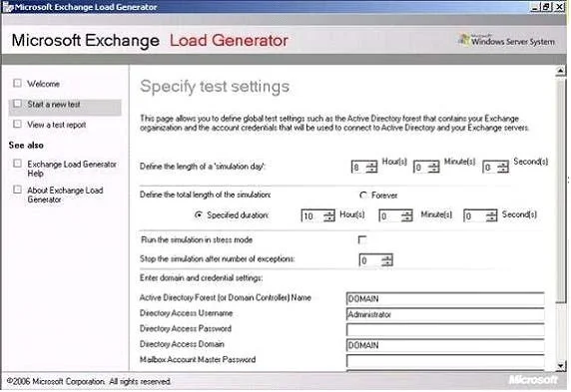This screenshot has height=392, width=571.
Task: Click the square icon beside Start a new test
Action: click(17, 104)
